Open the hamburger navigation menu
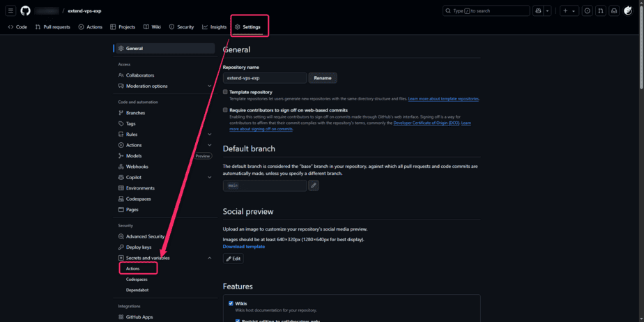644x322 pixels. 10,10
